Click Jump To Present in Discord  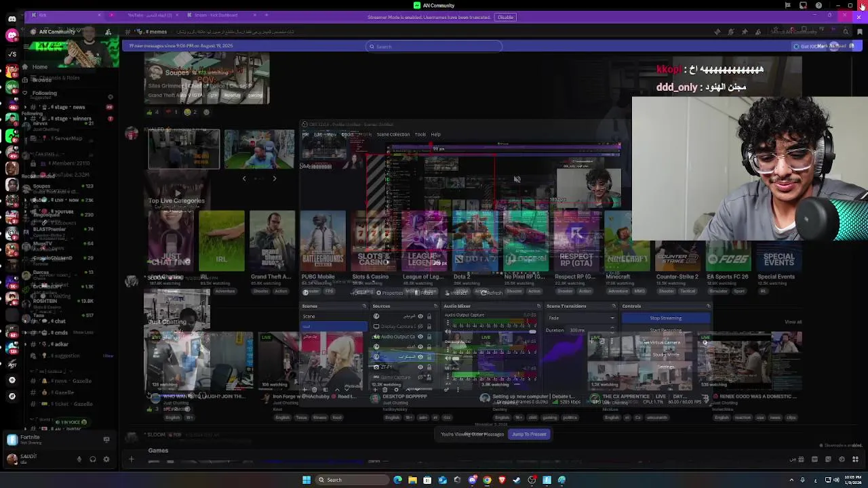coord(529,434)
